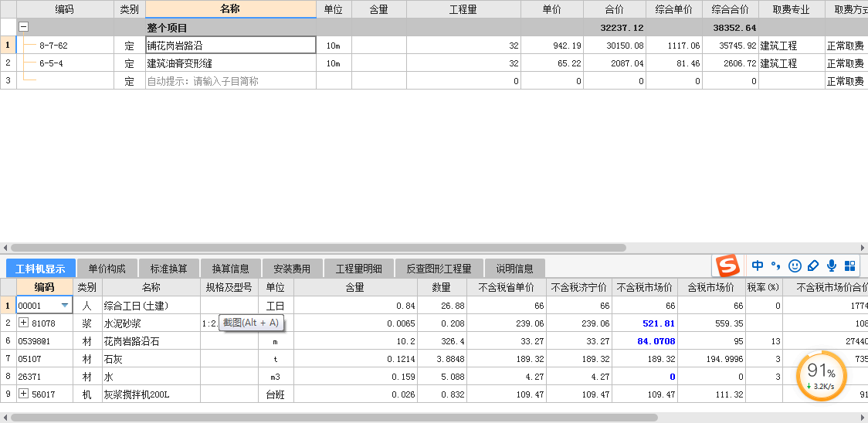Viewport: 868px width, 423px height.
Task: Open the 标准换算 tab
Action: coord(169,269)
